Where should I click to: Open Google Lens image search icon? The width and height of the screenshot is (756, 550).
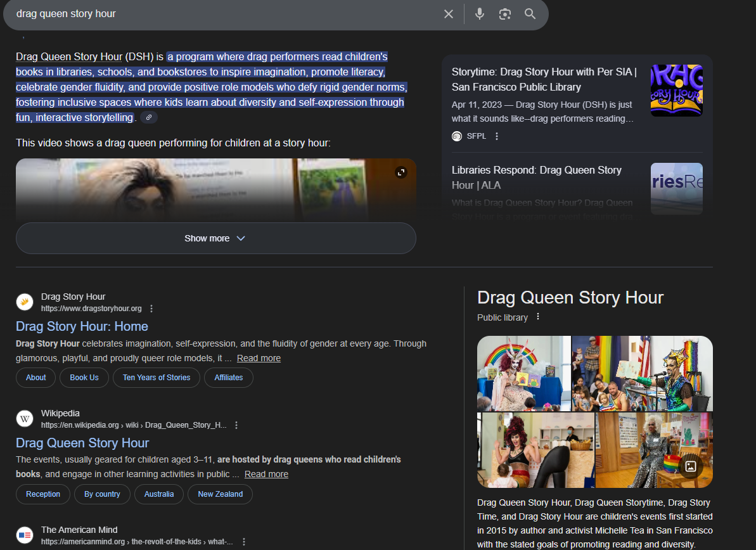[x=505, y=14]
